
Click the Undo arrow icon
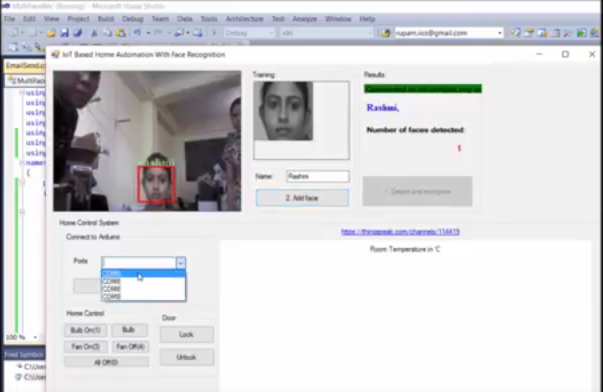pos(137,33)
